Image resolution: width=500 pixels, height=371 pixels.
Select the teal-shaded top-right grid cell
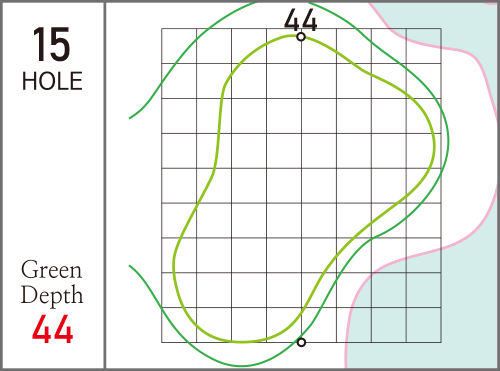click(424, 46)
